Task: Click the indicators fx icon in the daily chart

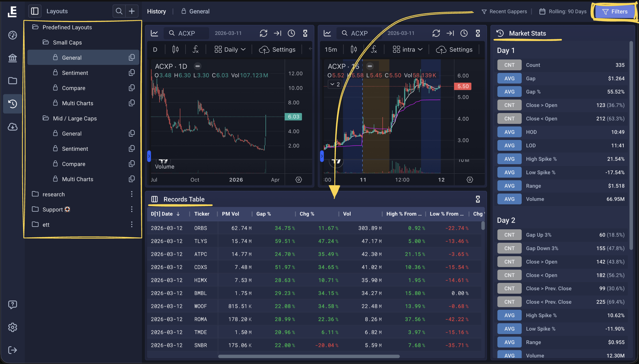Action: pos(196,50)
